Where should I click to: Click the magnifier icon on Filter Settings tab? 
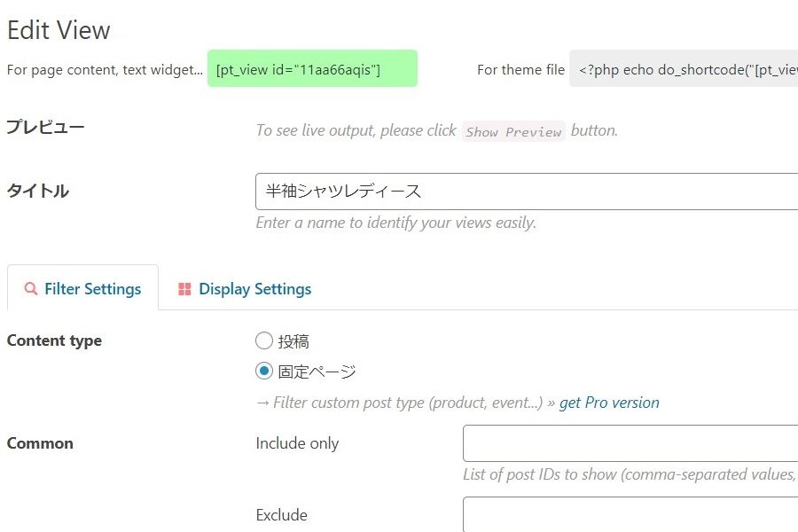pos(30,289)
